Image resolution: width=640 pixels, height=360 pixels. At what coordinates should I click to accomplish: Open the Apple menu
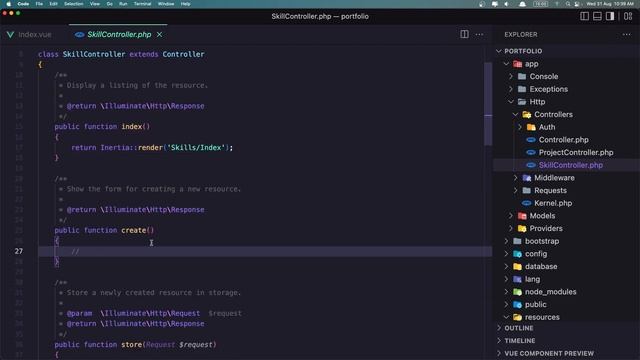click(x=8, y=4)
